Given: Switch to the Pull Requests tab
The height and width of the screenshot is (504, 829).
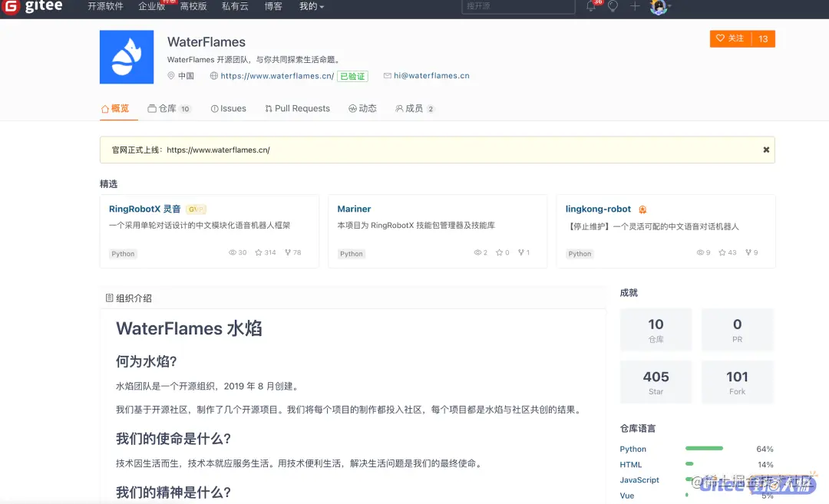Looking at the screenshot, I should point(297,108).
